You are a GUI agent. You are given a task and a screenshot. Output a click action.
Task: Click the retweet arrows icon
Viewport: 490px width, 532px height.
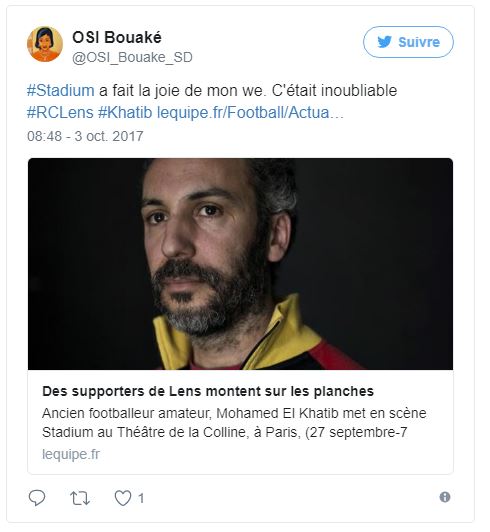pos(80,498)
